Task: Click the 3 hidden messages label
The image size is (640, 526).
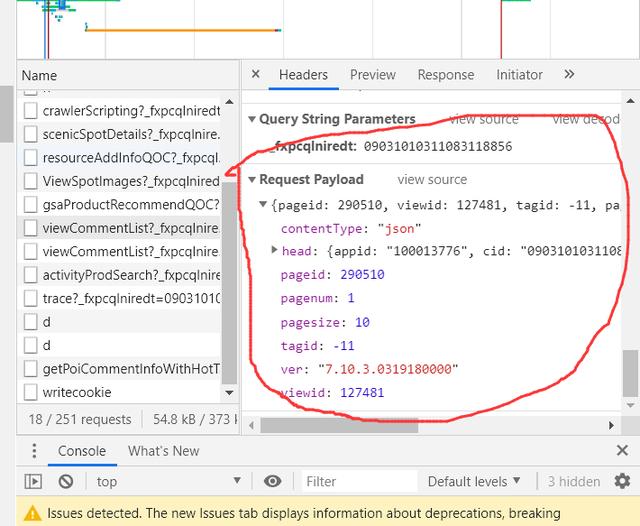Action: click(x=574, y=482)
